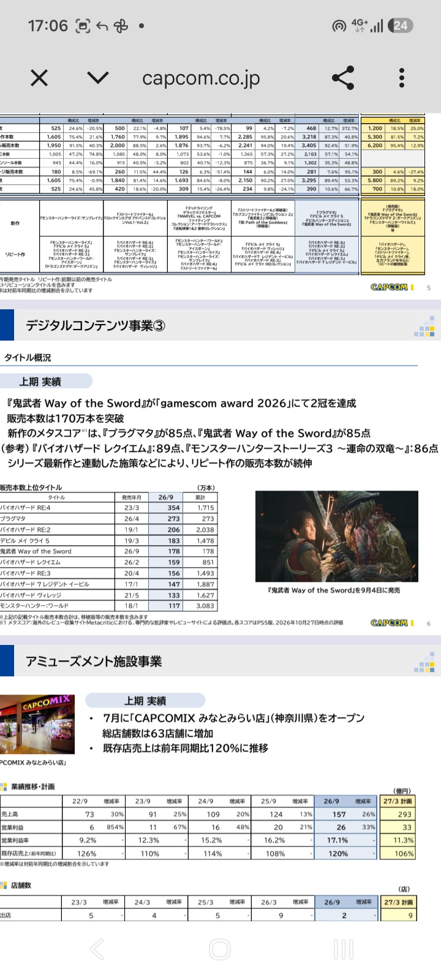Tap the share icon in the top bar
This screenshot has height=980, width=441.
pyautogui.click(x=343, y=78)
